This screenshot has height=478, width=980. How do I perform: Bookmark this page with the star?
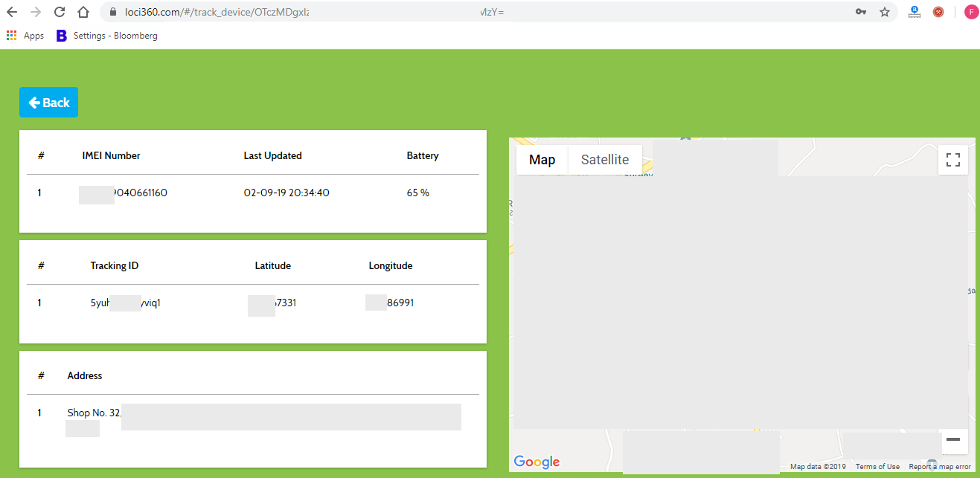885,12
